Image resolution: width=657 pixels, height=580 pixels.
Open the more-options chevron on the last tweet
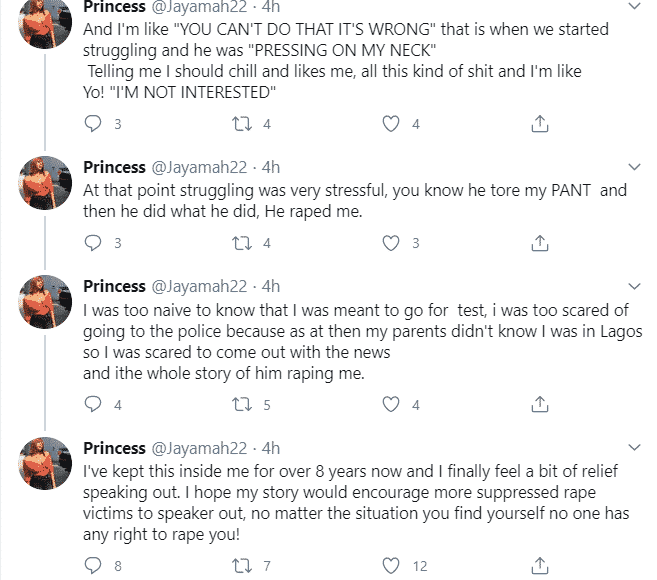632,446
